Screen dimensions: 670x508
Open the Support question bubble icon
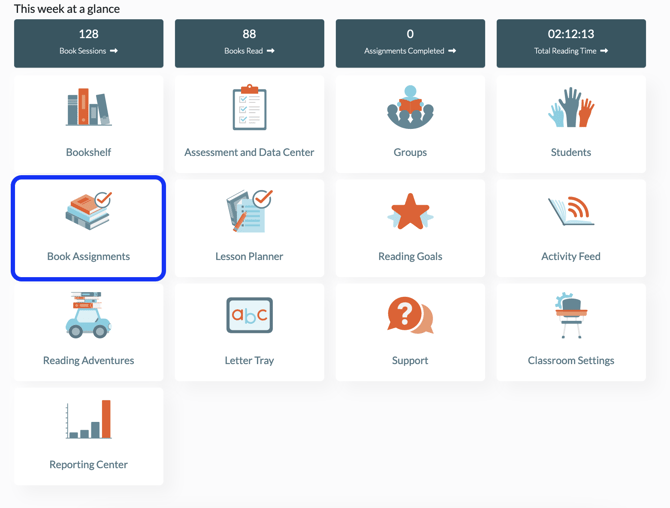[410, 315]
